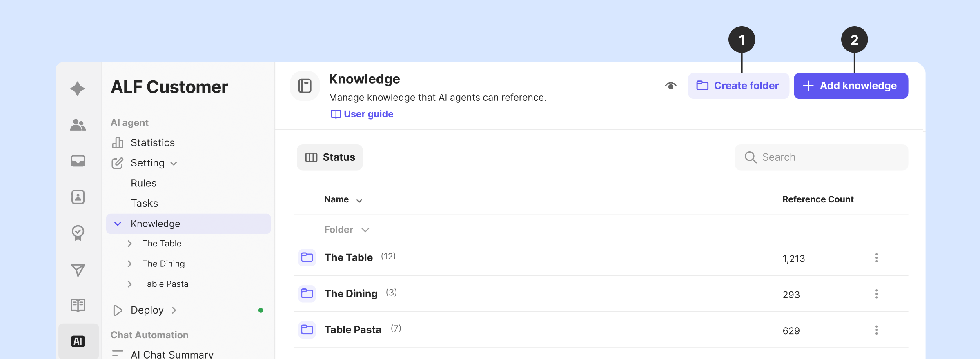Collapse the Folder group in list
The width and height of the screenshot is (980, 359).
(365, 230)
